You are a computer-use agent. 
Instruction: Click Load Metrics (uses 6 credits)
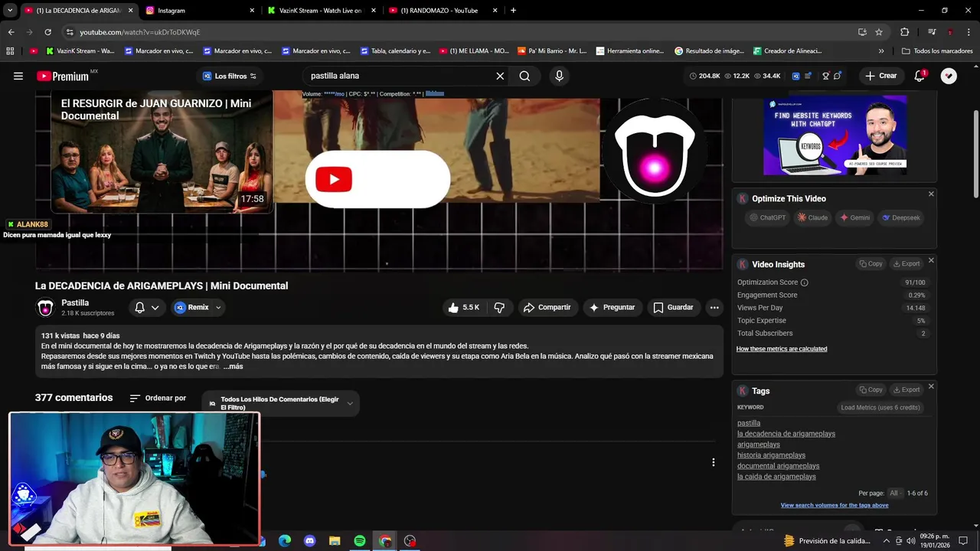point(880,408)
